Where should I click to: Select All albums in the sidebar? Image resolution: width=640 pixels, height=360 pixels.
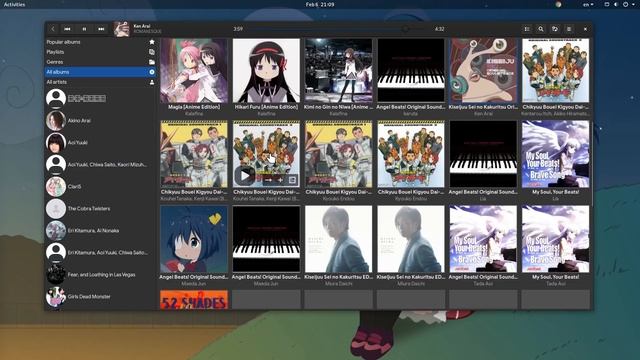(x=100, y=72)
